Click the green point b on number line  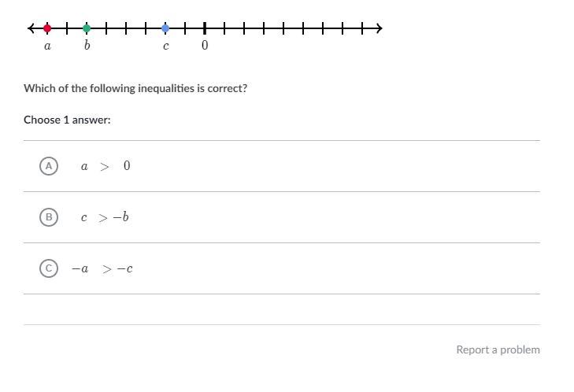87,28
